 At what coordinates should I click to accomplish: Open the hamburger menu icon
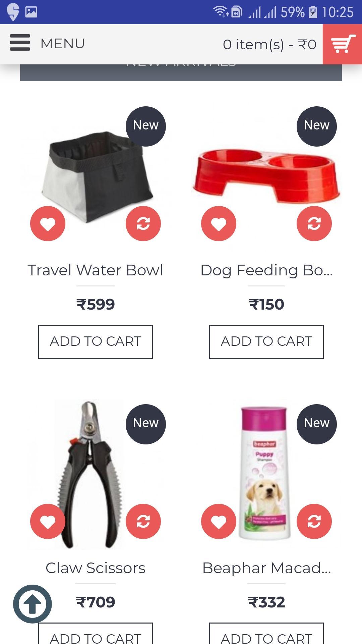pyautogui.click(x=20, y=43)
